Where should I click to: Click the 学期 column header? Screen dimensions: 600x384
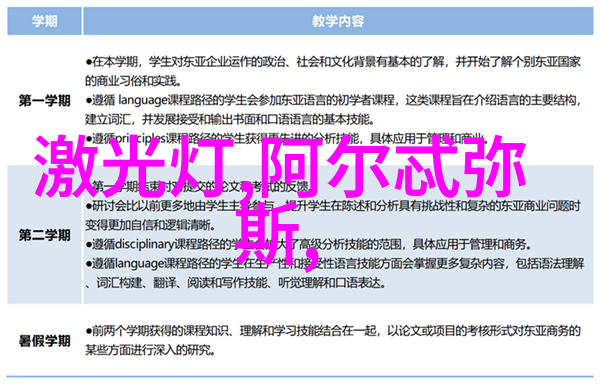tap(44, 21)
